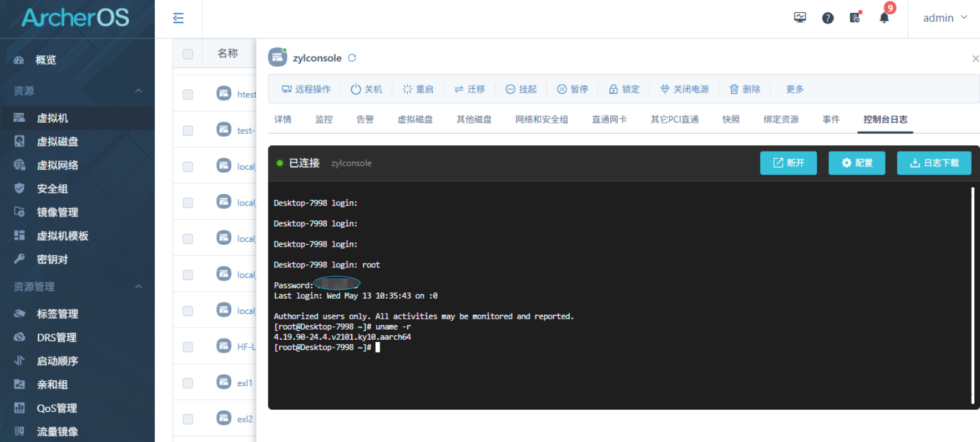The image size is (980, 442).
Task: Tick the checkbox beside the exl1 row
Action: click(x=188, y=383)
